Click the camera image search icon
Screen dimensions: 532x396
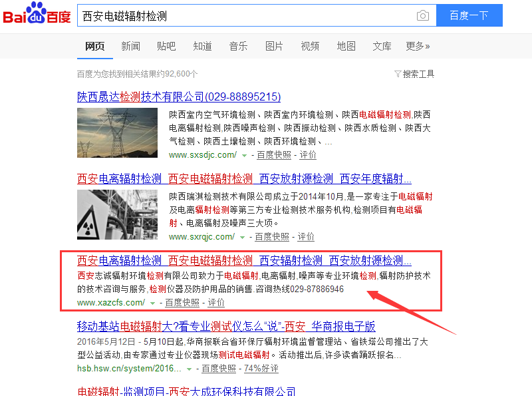tap(423, 15)
